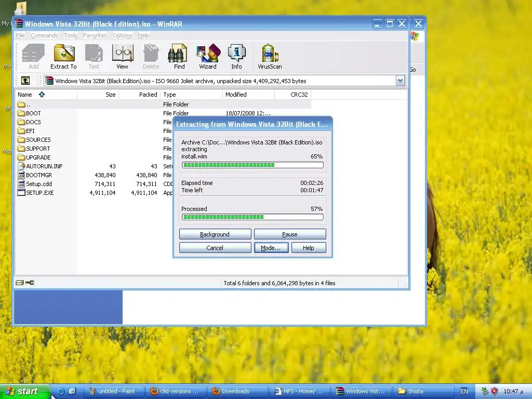Click the Extract To toolbar icon
The width and height of the screenshot is (532, 399).
pyautogui.click(x=64, y=56)
